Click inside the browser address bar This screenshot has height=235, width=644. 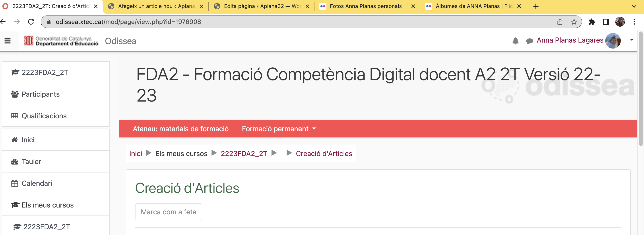175,22
